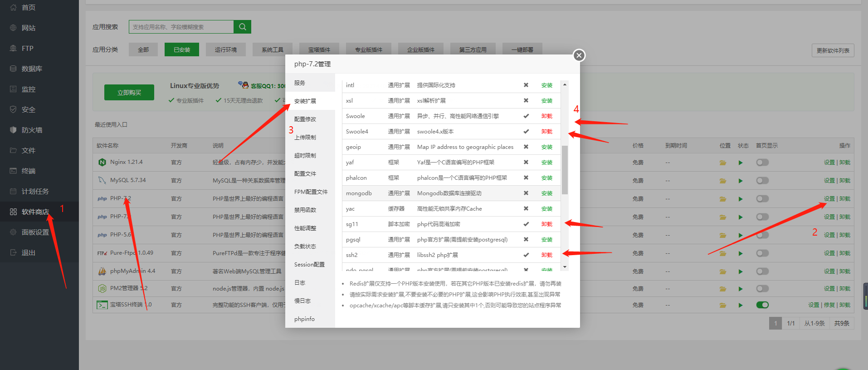Open folder location for Nginx row
Viewport: 868px width, 370px height.
[723, 163]
